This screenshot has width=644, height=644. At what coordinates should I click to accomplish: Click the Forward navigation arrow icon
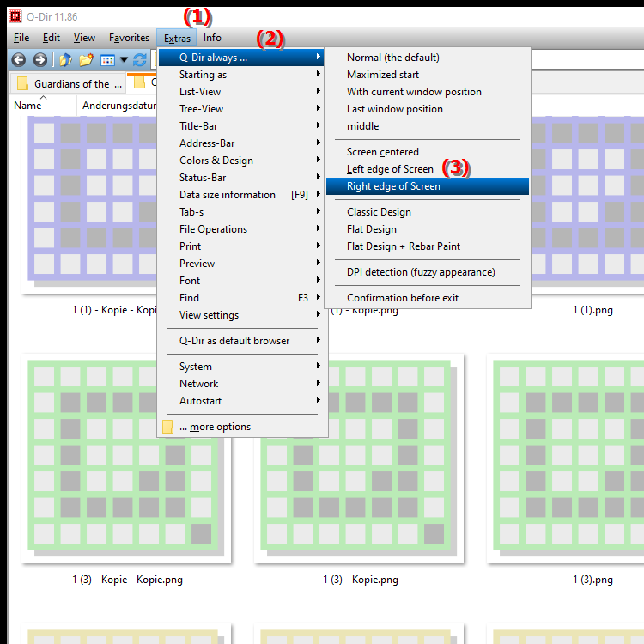[x=39, y=60]
